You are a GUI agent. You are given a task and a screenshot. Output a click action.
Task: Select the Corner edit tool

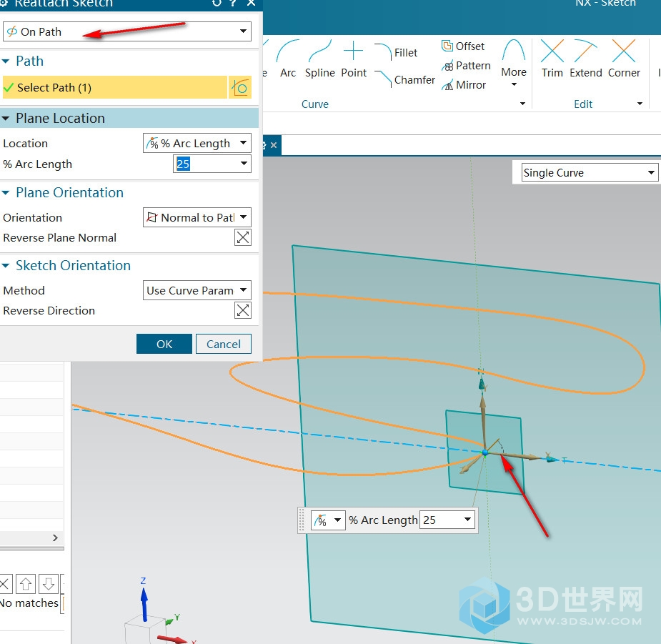point(624,59)
